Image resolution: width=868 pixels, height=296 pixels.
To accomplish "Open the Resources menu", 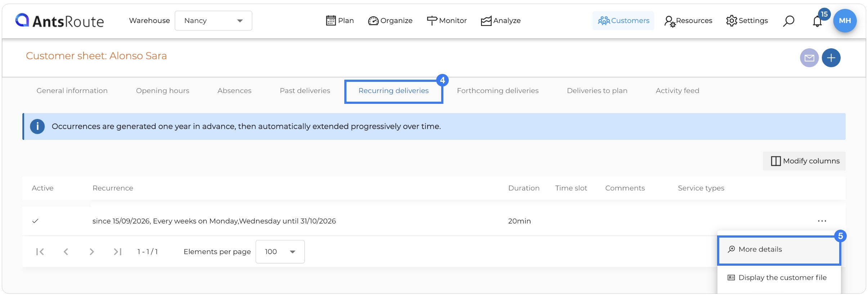I will click(x=688, y=21).
